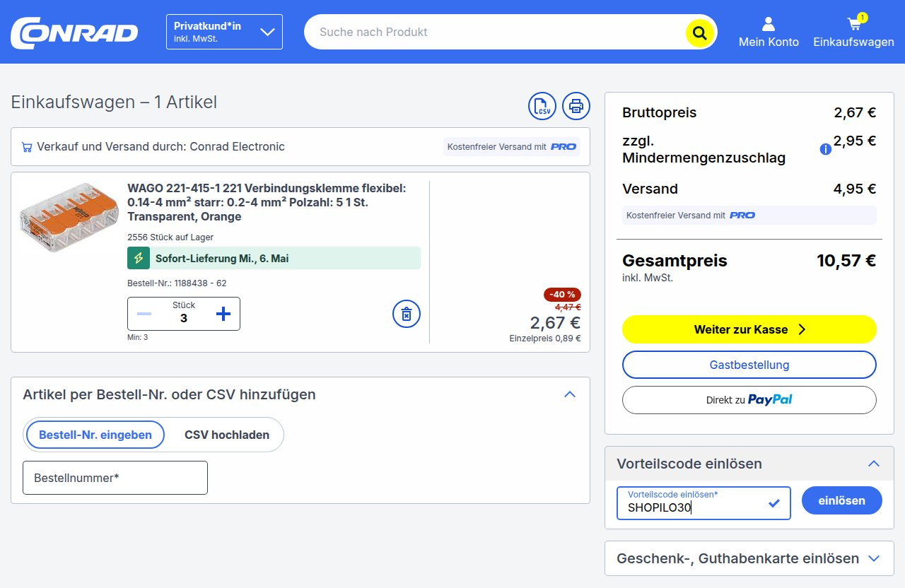
Task: Click 'Bestell-Nr.: 1188438 - 62' text
Action: click(177, 283)
